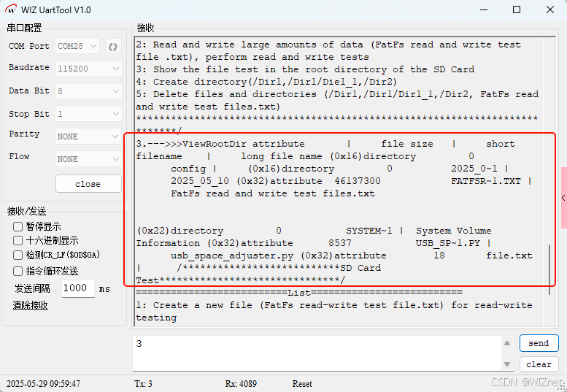Open the Parity dropdown
Viewport: 567px width, 392px height.
88,137
